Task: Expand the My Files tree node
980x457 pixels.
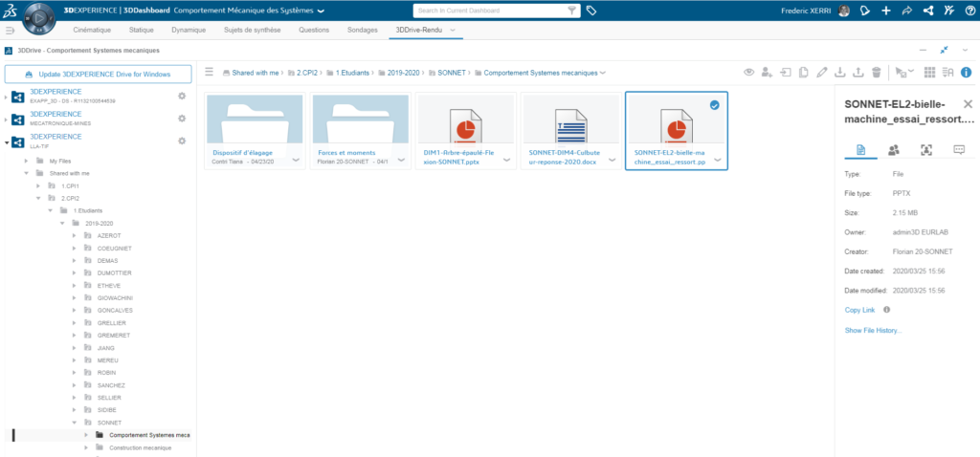Action: (x=26, y=161)
